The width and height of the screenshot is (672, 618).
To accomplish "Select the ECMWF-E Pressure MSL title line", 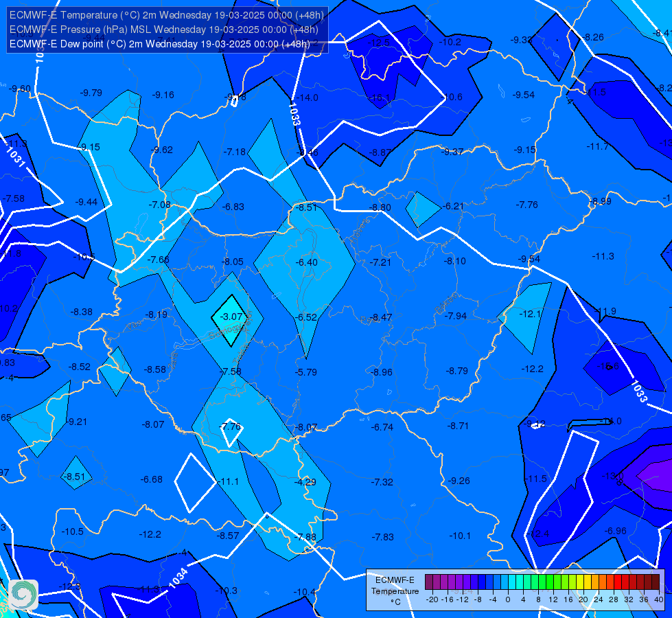I will [x=164, y=30].
